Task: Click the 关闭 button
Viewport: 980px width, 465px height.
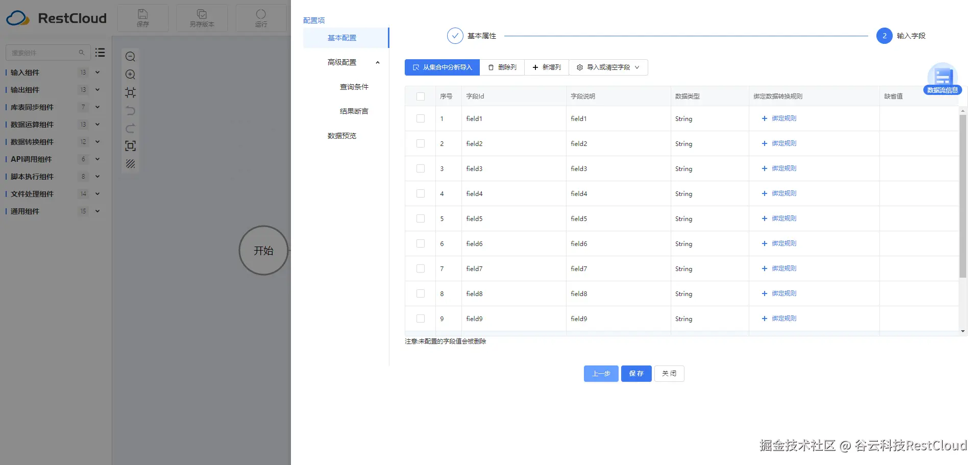Action: 669,374
